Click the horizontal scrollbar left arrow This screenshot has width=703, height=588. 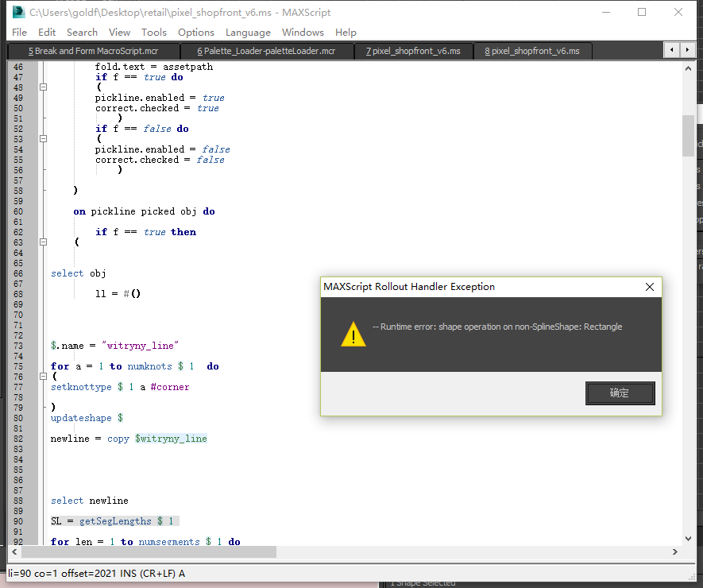point(14,551)
